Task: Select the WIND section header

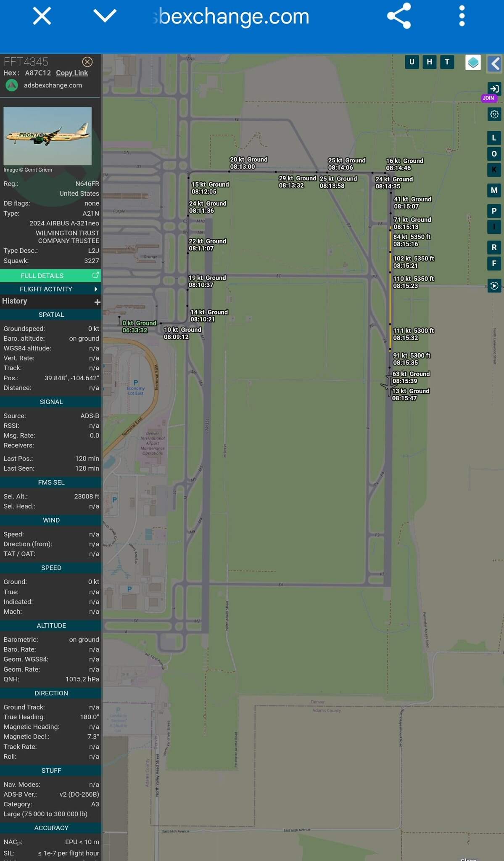Action: (51, 520)
